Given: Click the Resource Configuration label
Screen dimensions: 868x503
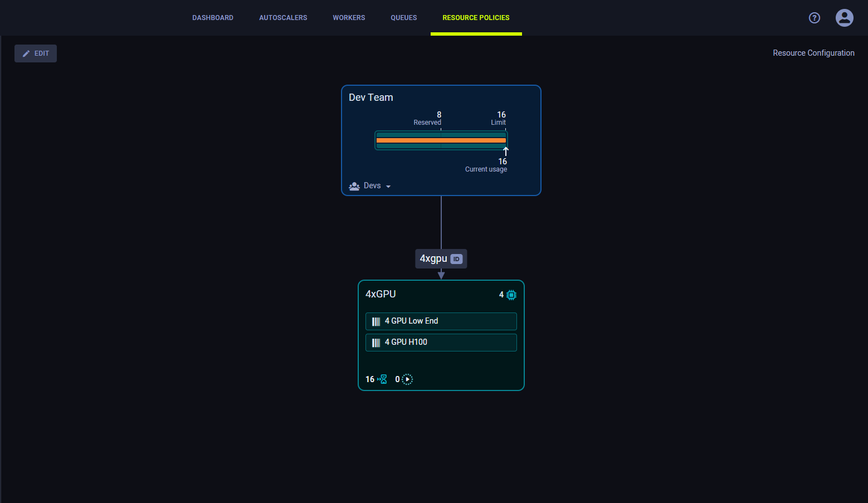Looking at the screenshot, I should pos(813,52).
